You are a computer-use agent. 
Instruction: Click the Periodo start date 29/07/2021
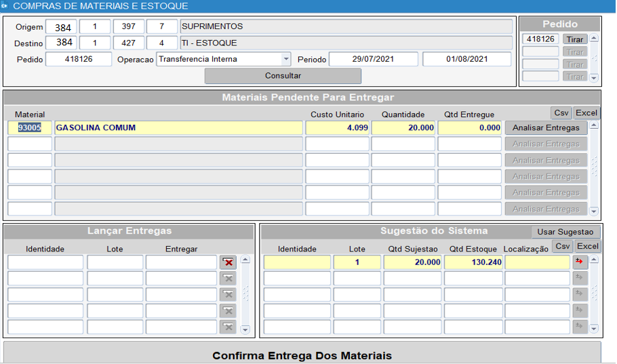[373, 59]
